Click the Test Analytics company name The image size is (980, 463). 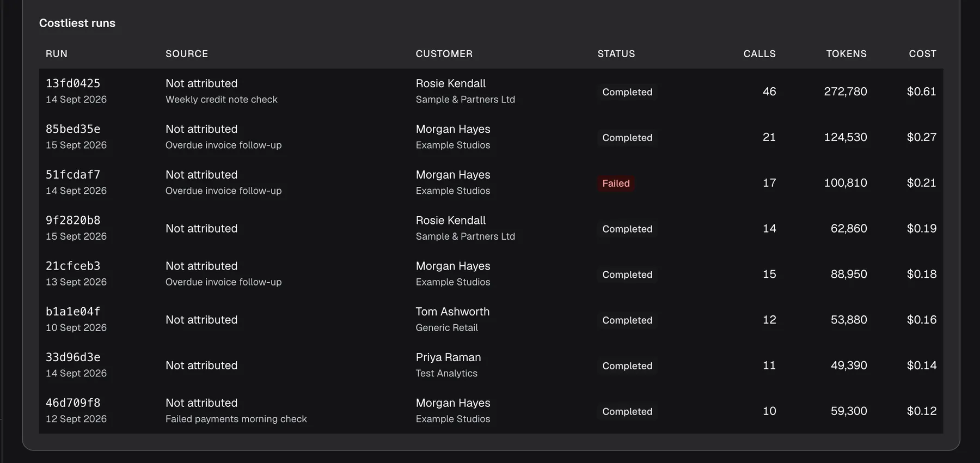(446, 374)
